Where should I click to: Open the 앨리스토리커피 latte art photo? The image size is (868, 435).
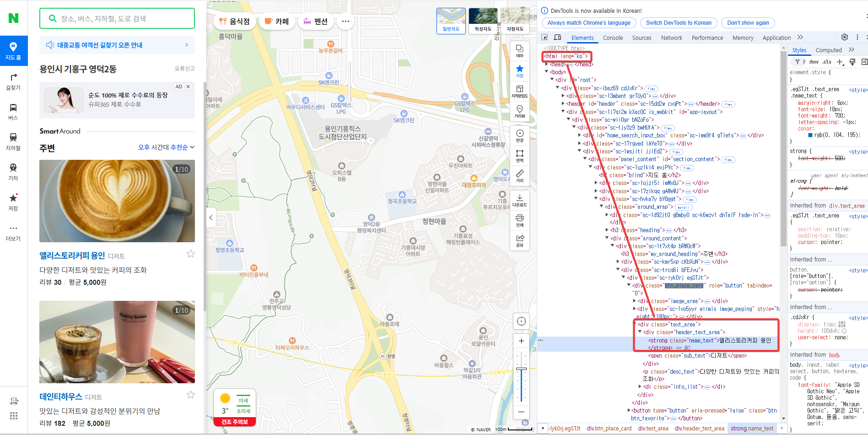117,201
